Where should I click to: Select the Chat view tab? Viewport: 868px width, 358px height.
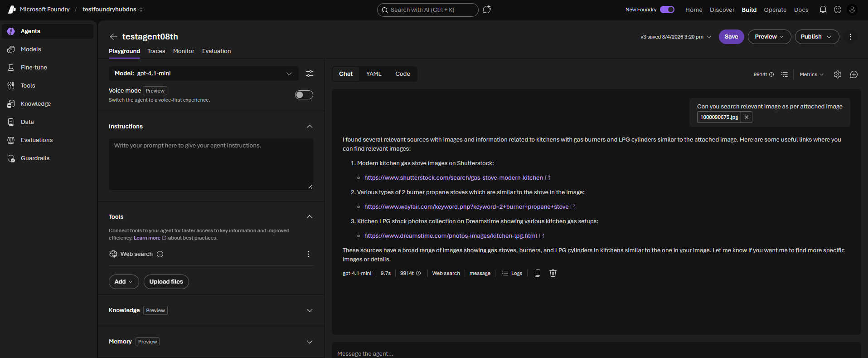click(346, 74)
